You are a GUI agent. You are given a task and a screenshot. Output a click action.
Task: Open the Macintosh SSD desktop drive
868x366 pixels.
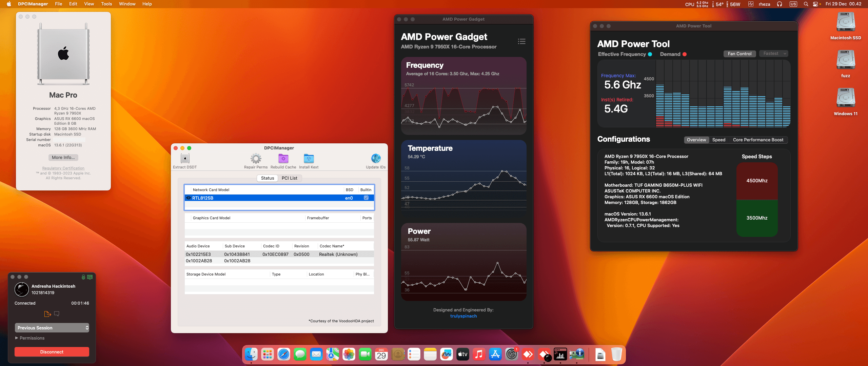click(x=845, y=23)
